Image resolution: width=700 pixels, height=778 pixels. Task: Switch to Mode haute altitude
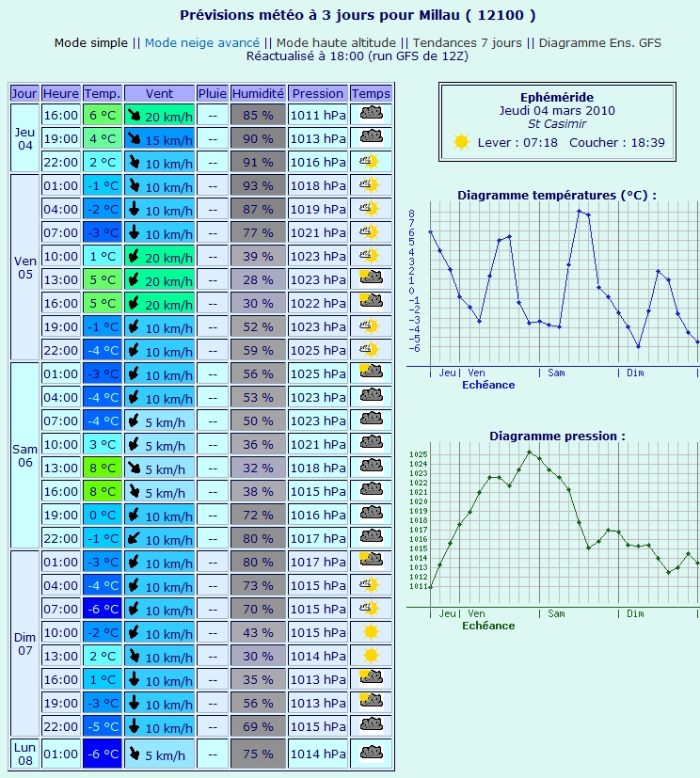point(336,43)
